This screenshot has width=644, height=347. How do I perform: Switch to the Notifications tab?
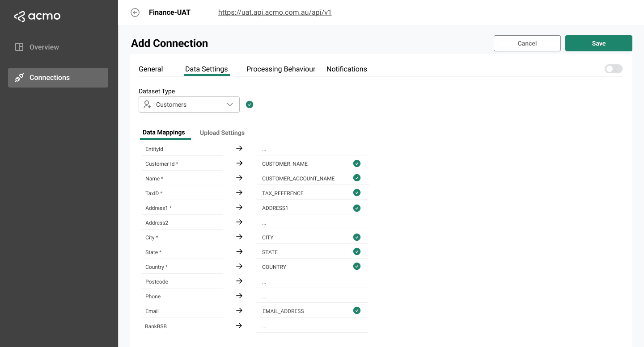pos(347,69)
